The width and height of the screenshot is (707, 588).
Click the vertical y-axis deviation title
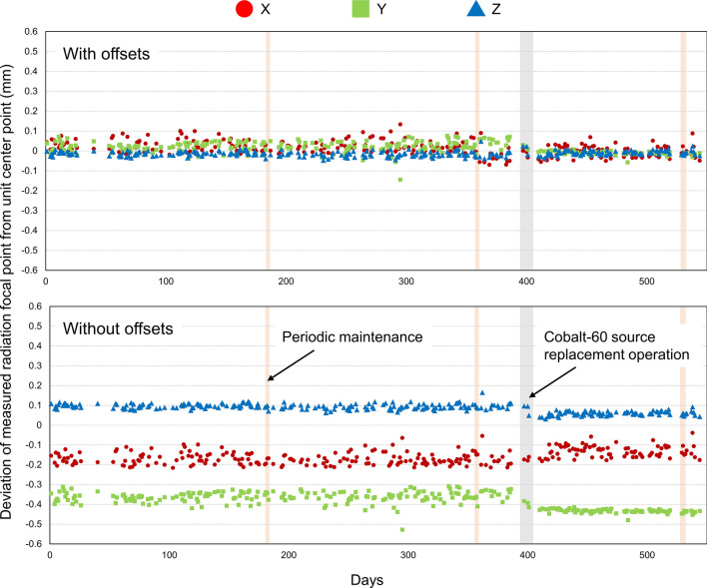[6, 291]
